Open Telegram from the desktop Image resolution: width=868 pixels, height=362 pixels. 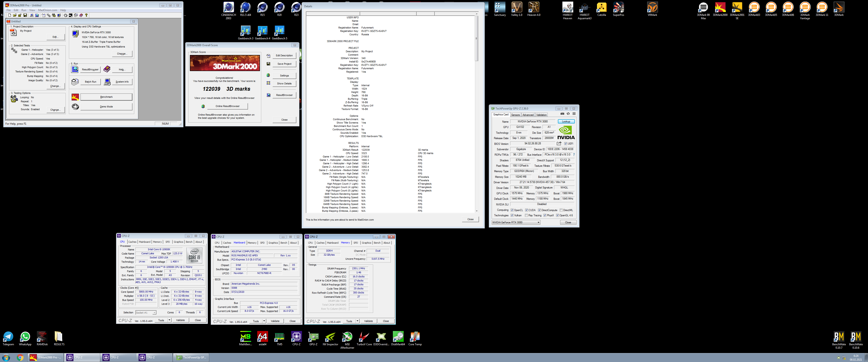[x=8, y=338]
